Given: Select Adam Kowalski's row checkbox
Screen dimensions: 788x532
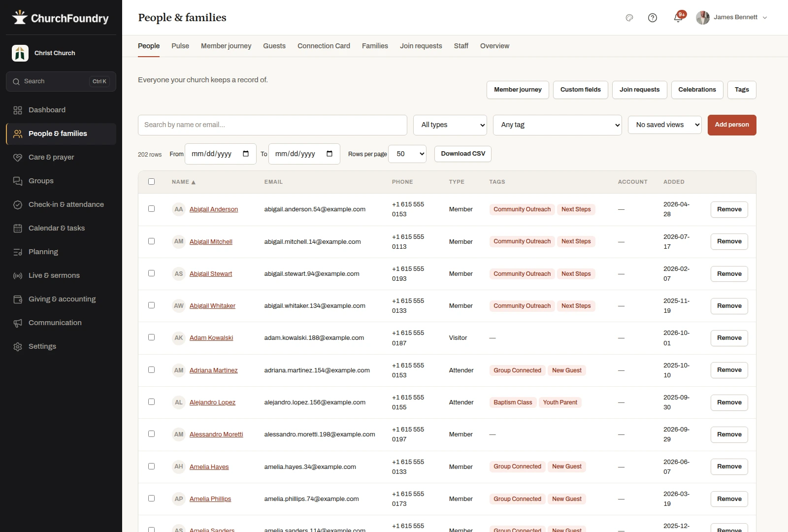Looking at the screenshot, I should 151,337.
